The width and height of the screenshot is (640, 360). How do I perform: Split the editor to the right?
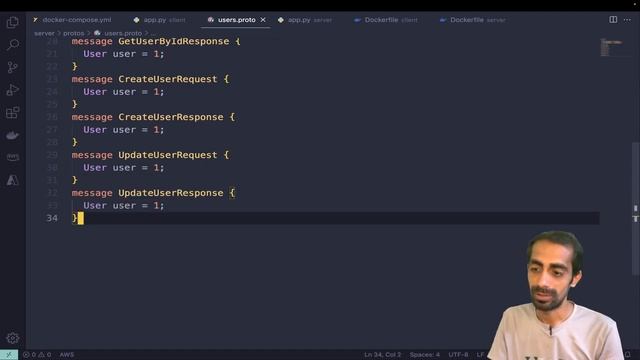point(613,20)
